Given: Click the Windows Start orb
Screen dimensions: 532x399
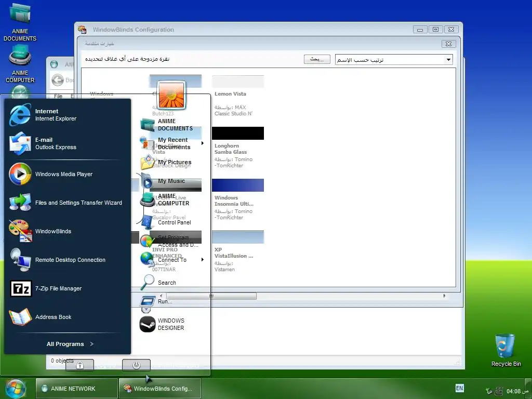Looking at the screenshot, I should (15, 389).
